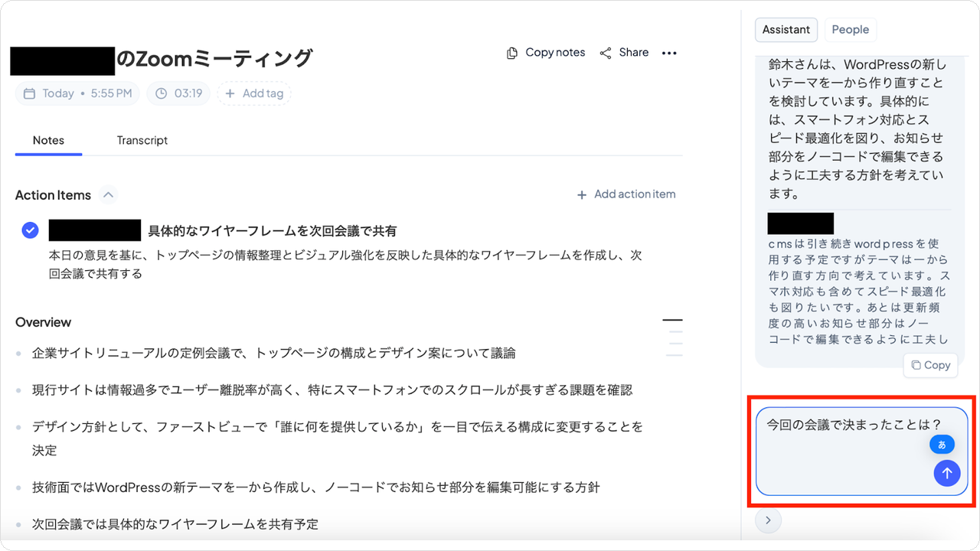Click the notes outline minimap on the right
Screen dimensions: 980x551
pos(673,337)
